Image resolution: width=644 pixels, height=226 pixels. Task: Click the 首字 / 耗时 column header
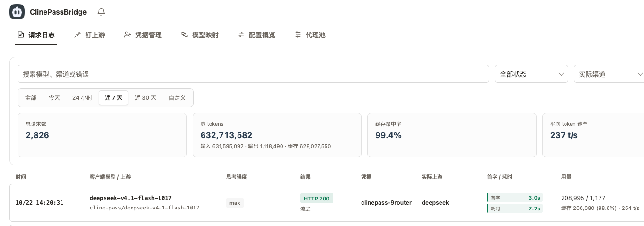pos(499,177)
